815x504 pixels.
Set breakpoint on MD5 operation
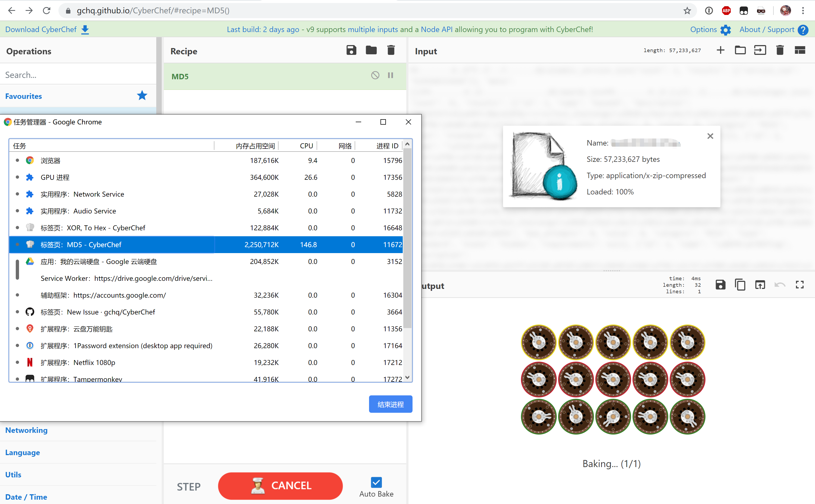click(390, 75)
